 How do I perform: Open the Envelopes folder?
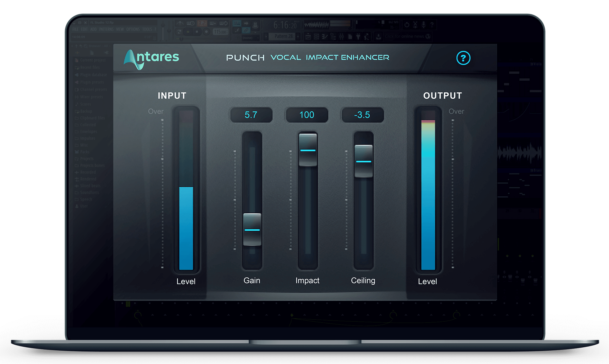click(86, 131)
